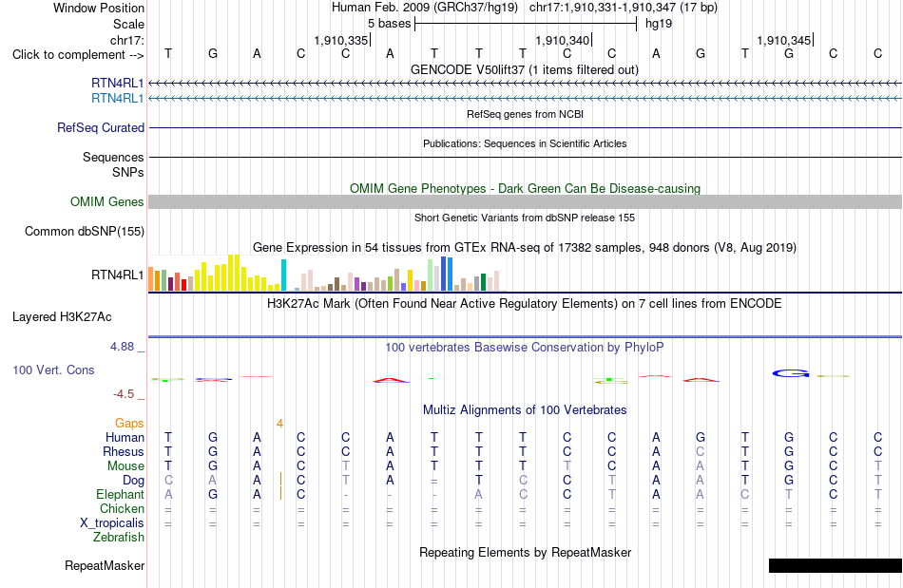Click the H3K27Ac Mark track title
This screenshot has height=588, width=903.
525,303
